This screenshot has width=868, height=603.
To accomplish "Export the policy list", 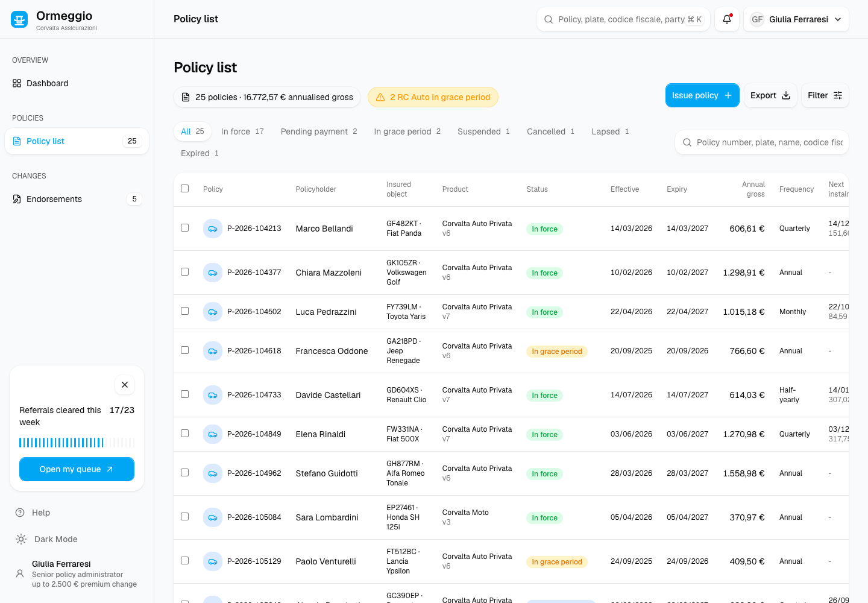I will 770,95.
